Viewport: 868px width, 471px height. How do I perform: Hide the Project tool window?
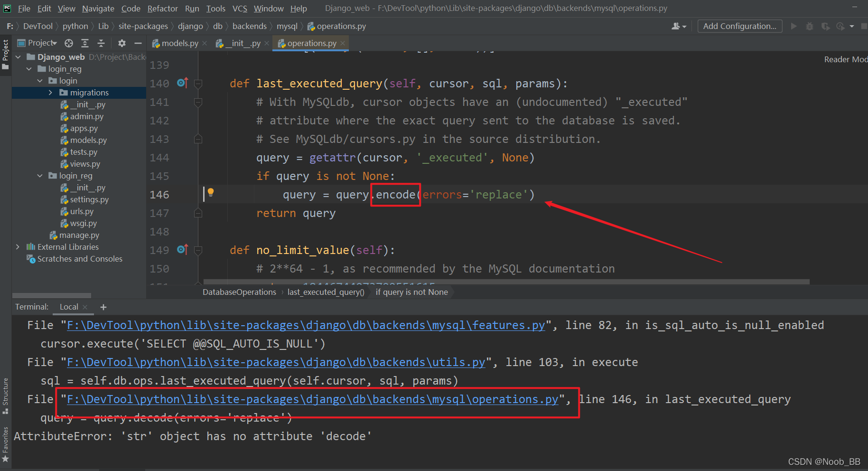138,43
